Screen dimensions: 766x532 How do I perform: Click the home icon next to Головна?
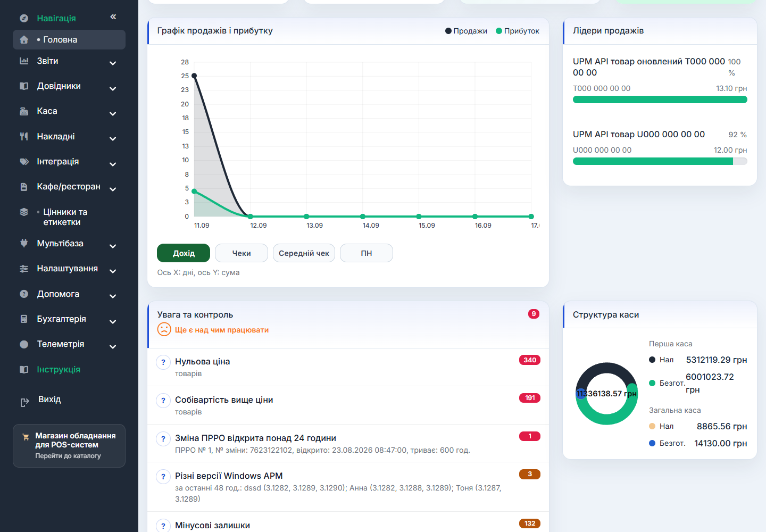pos(24,40)
